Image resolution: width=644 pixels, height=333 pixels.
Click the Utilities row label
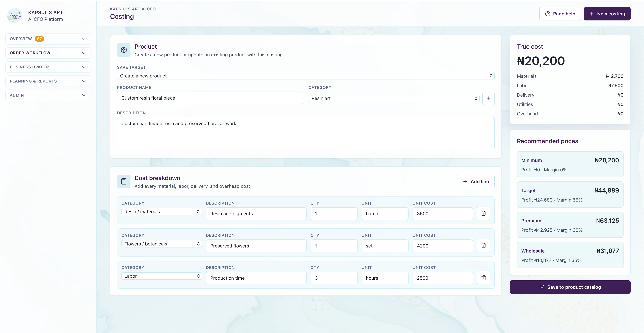click(x=525, y=104)
